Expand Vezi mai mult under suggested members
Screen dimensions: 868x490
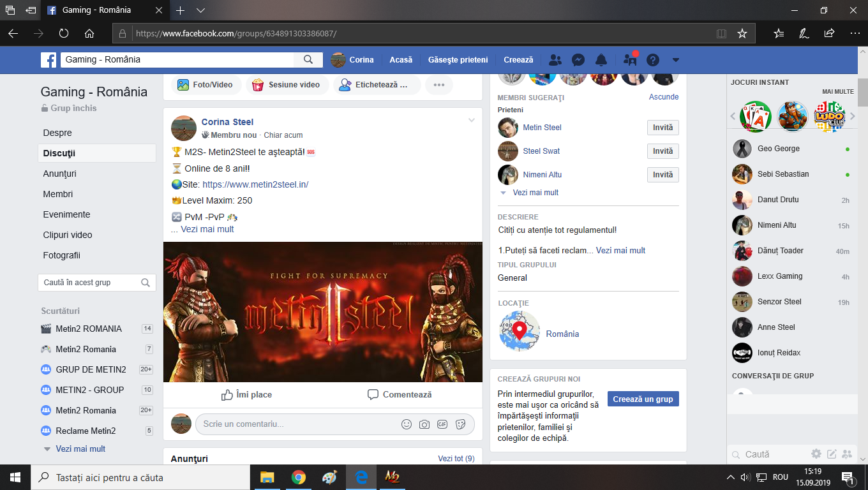click(535, 193)
